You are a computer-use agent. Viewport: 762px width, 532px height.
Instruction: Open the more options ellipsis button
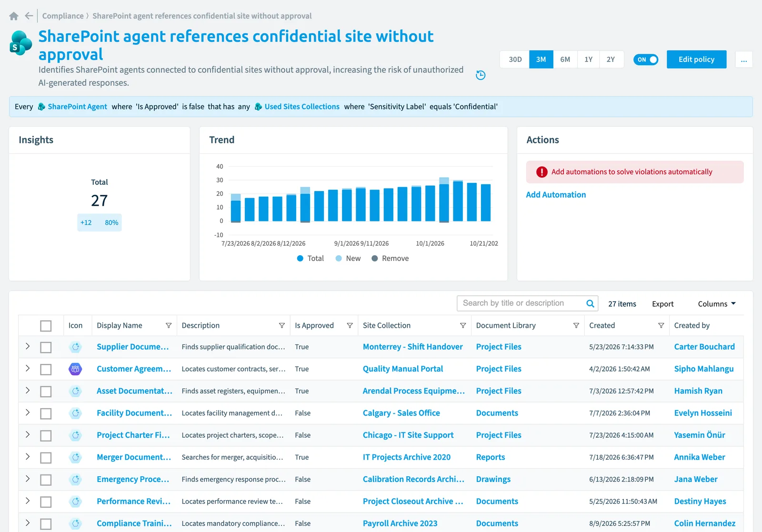(744, 60)
